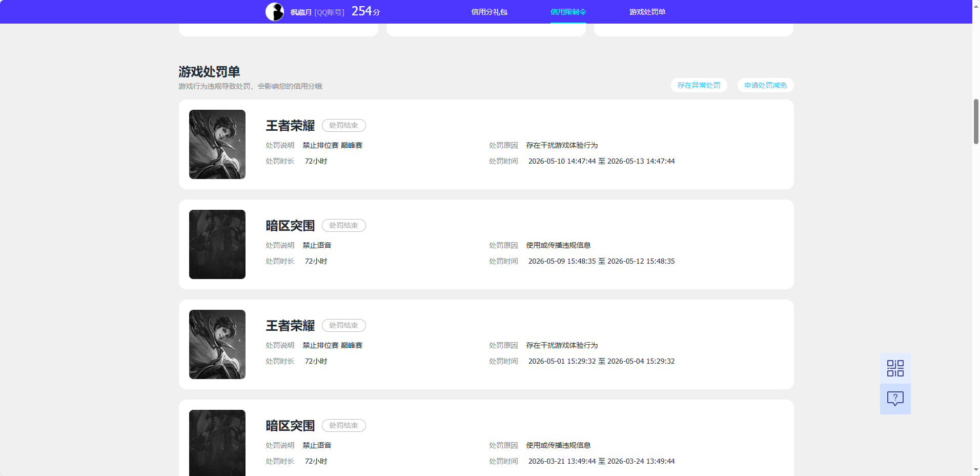
Task: Click the last 暗区突围 game thumbnail
Action: click(217, 443)
